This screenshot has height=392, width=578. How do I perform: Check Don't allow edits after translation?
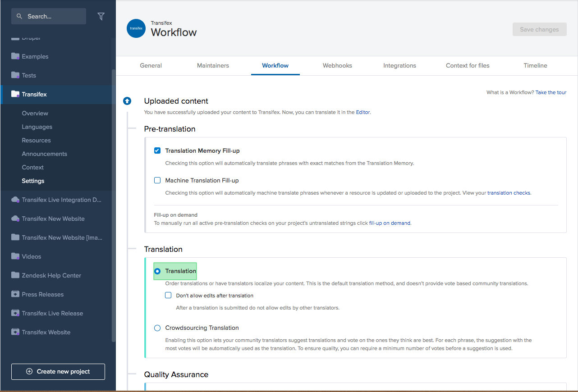click(x=168, y=296)
